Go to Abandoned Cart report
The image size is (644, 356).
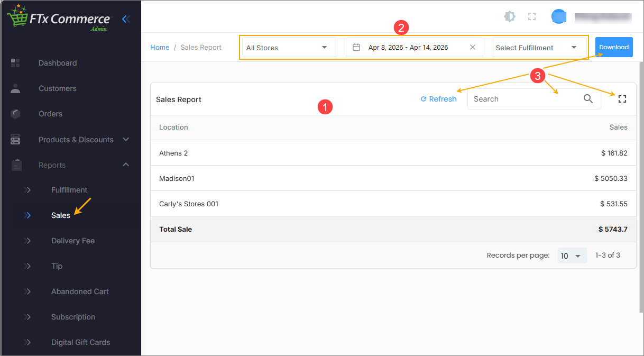click(80, 291)
